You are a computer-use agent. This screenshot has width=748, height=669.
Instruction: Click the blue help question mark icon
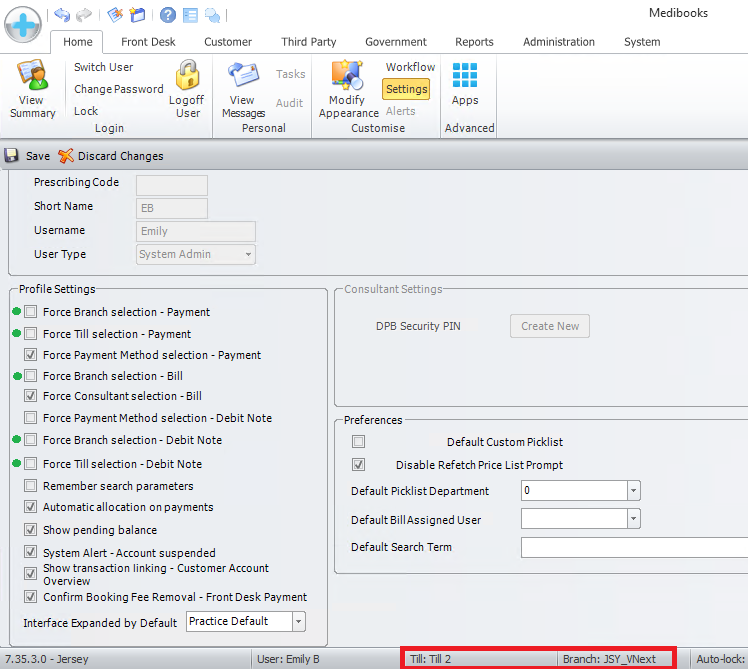pos(167,15)
